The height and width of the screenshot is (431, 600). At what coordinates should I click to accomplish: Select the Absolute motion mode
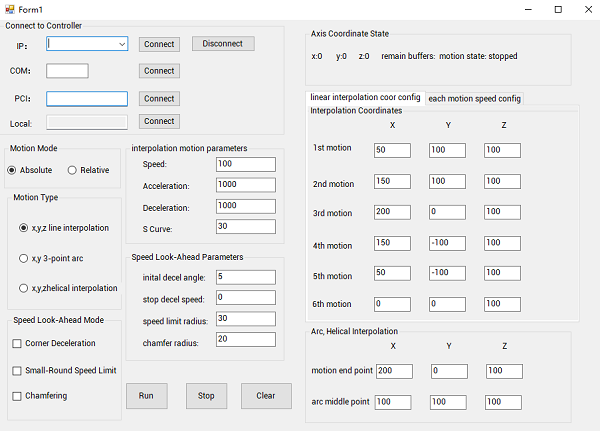(x=13, y=170)
